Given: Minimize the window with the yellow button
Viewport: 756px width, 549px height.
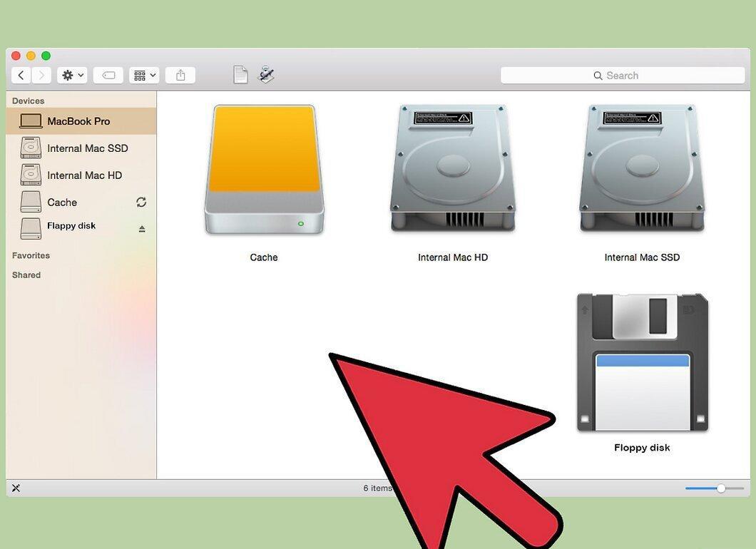Looking at the screenshot, I should point(31,56).
